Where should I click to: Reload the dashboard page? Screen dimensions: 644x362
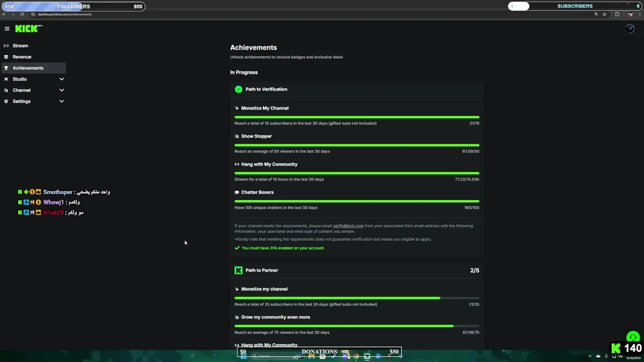22,14
